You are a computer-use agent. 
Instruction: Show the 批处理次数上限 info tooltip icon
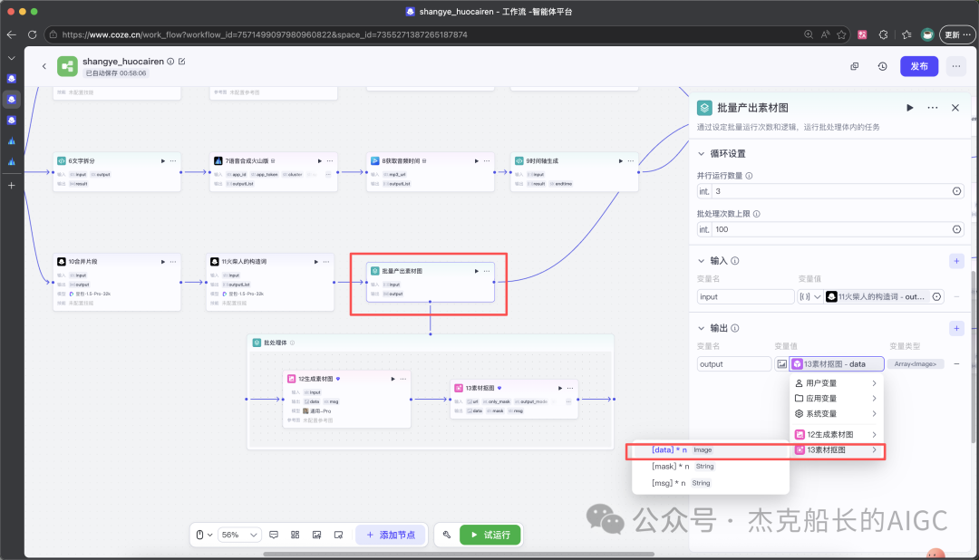point(757,214)
